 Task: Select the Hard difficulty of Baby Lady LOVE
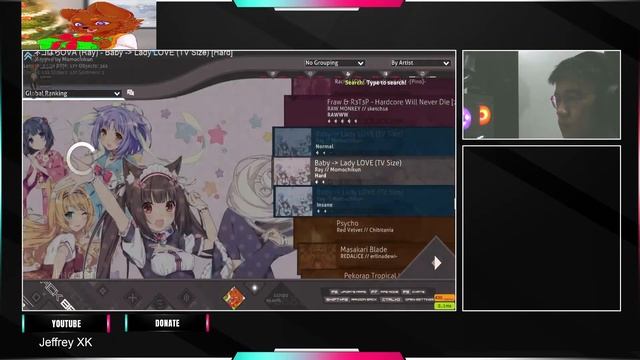tap(364, 171)
